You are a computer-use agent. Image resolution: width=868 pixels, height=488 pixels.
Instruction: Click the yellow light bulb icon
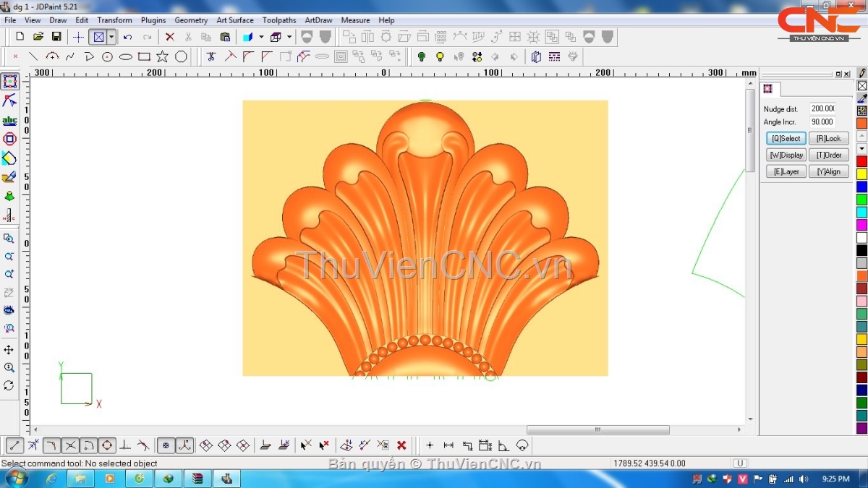point(440,56)
